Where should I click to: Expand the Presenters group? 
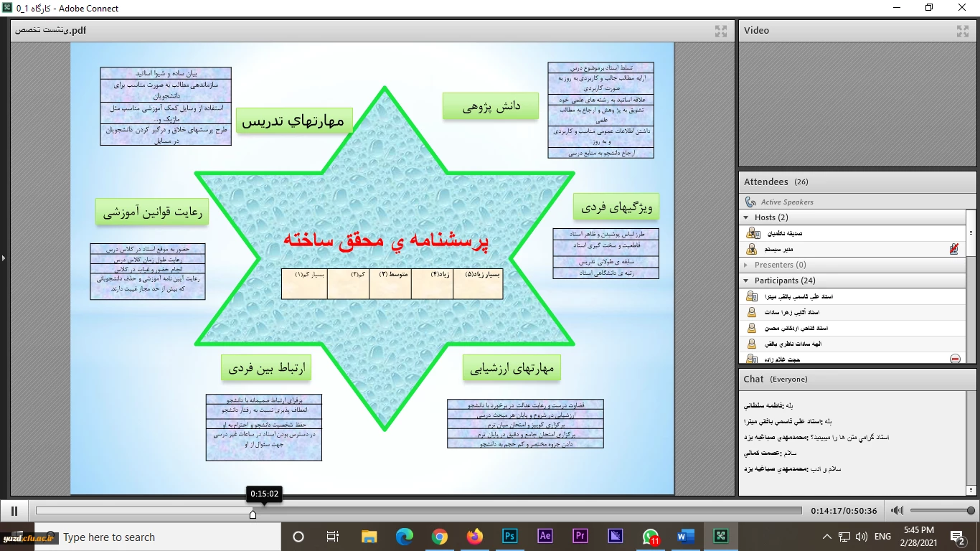pyautogui.click(x=747, y=265)
